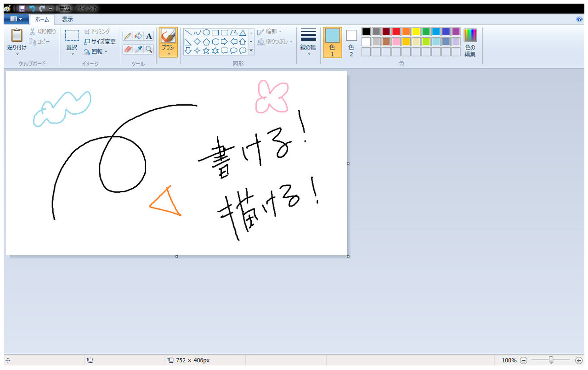Select the Color picker eyedropper tool
The height and width of the screenshot is (370, 588).
click(x=138, y=49)
